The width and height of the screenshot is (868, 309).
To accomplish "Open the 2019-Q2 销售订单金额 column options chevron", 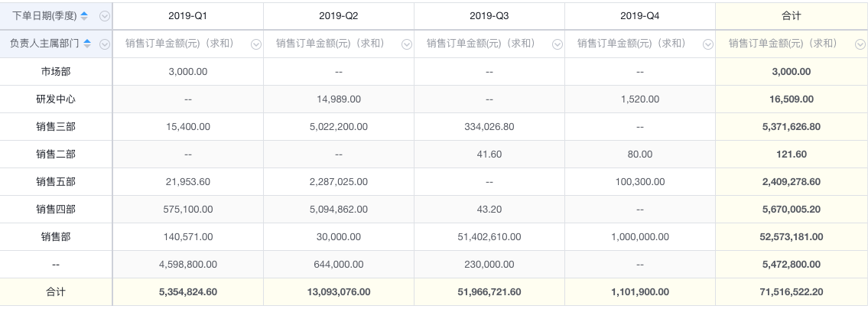I will [x=406, y=44].
